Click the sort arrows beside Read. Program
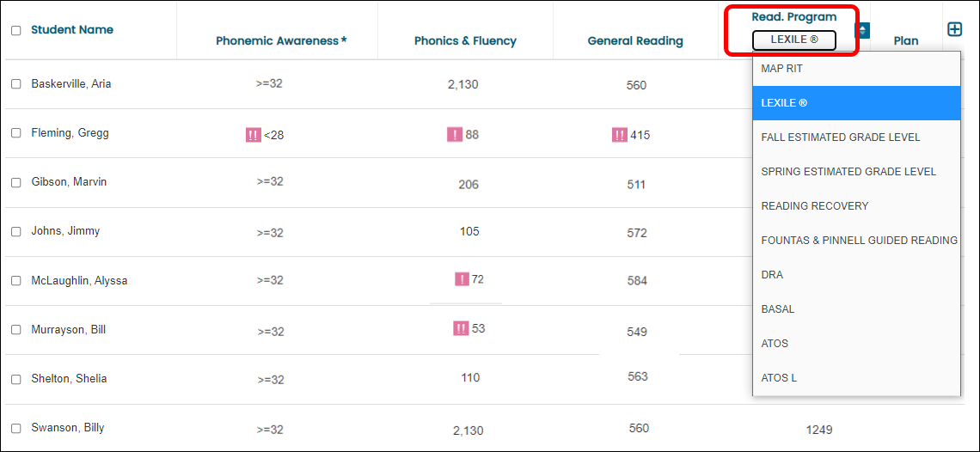The width and height of the screenshot is (980, 452). (x=863, y=30)
